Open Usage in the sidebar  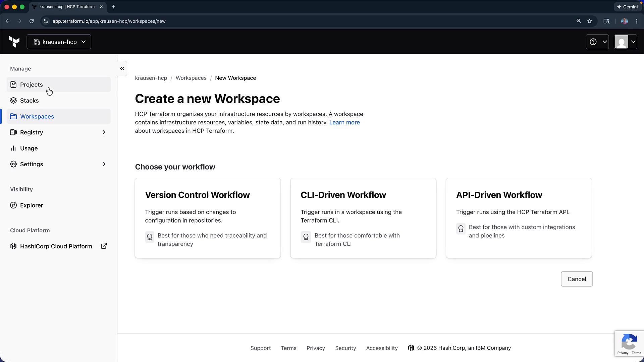pos(59,148)
